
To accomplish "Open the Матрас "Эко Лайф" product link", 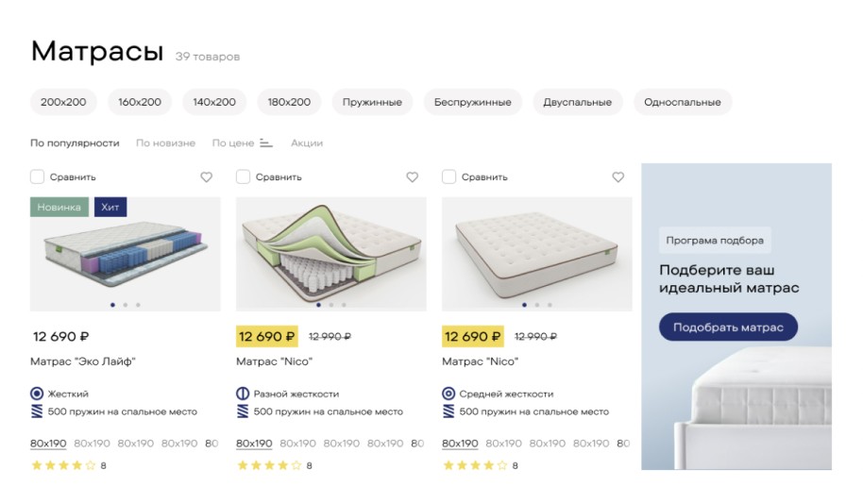I will [x=83, y=361].
